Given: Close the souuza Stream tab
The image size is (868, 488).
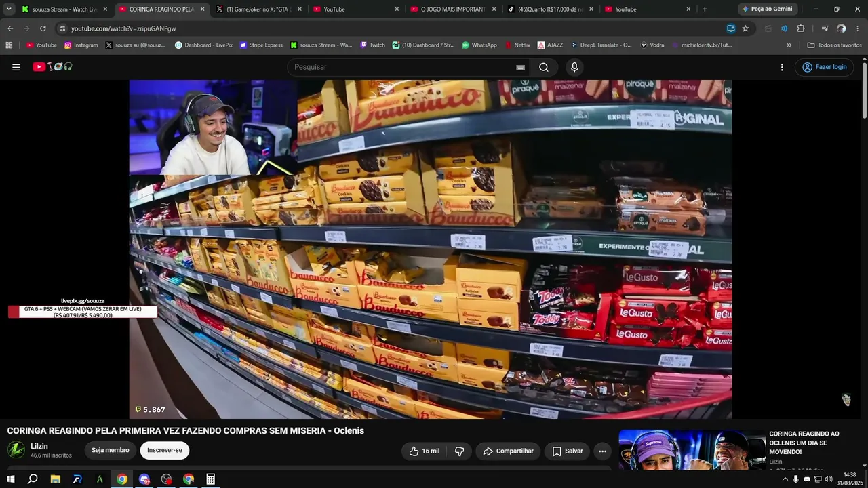Looking at the screenshot, I should (x=105, y=9).
